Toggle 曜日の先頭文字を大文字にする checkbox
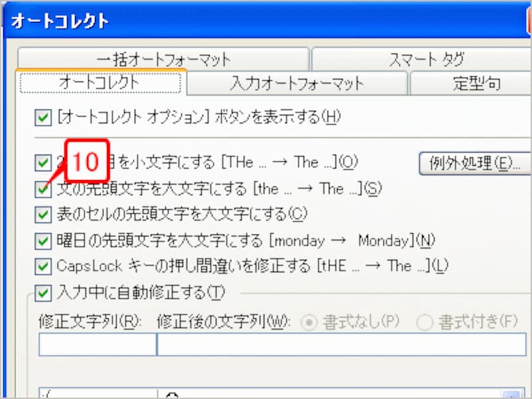This screenshot has height=399, width=532. [x=43, y=241]
